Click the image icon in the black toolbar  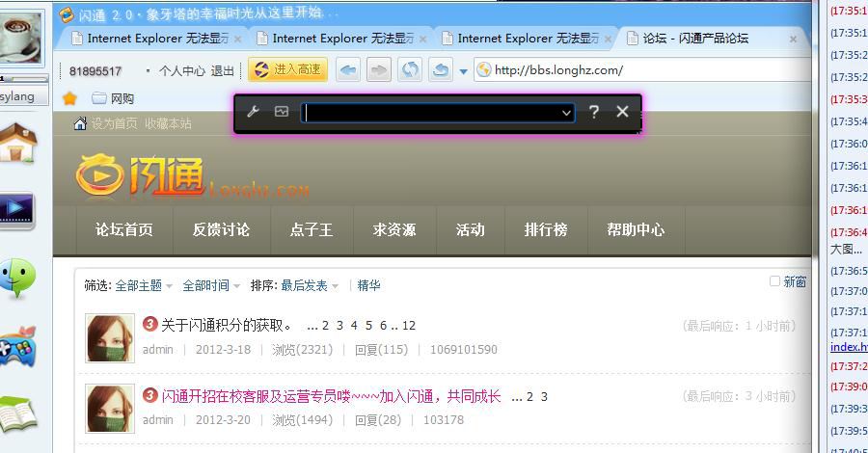(282, 112)
